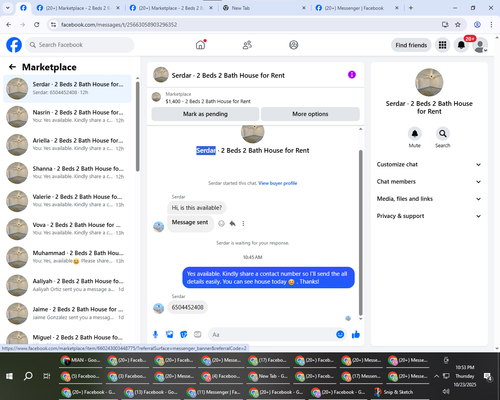Viewport: 500px width, 400px height.
Task: Open more options dots beside 'Message sent'
Action: tap(243, 223)
